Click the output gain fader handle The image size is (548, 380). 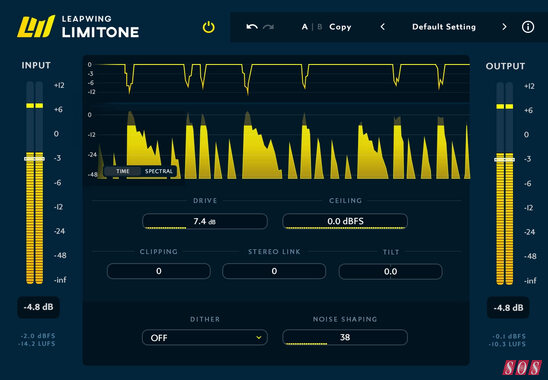tap(504, 160)
